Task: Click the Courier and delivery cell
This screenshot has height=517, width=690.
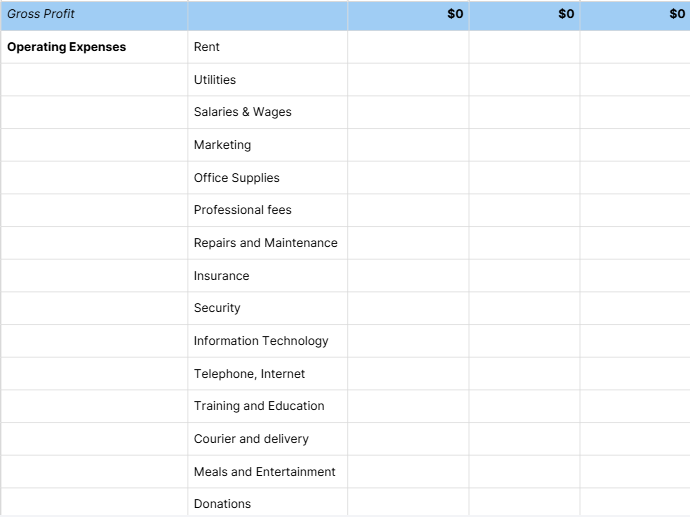Action: (268, 439)
